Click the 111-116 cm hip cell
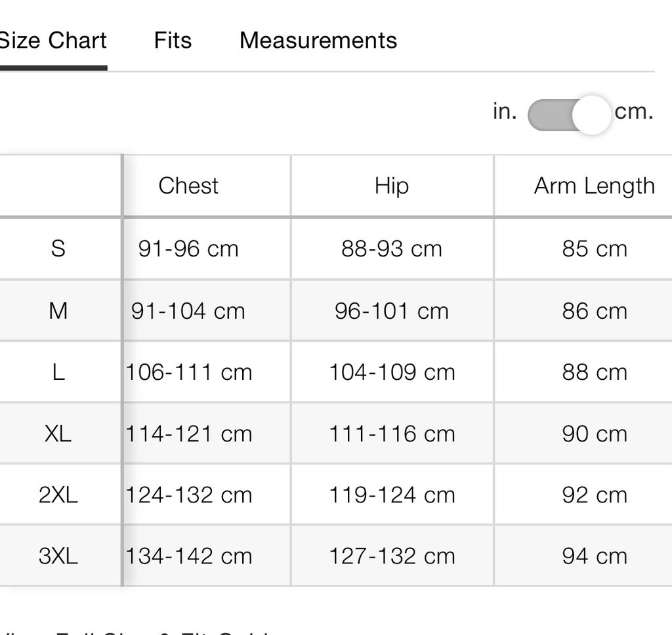 pos(392,434)
